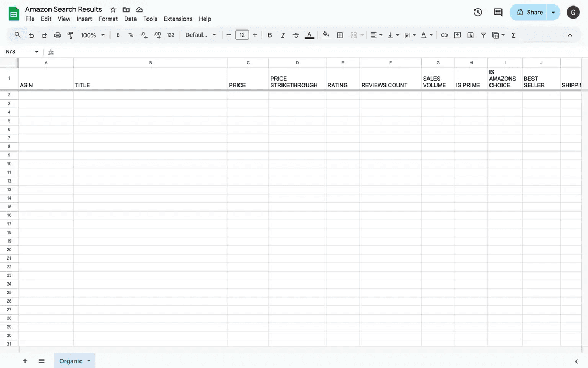This screenshot has height=368, width=588.
Task: Insert a link using the toolbar icon
Action: pos(444,35)
